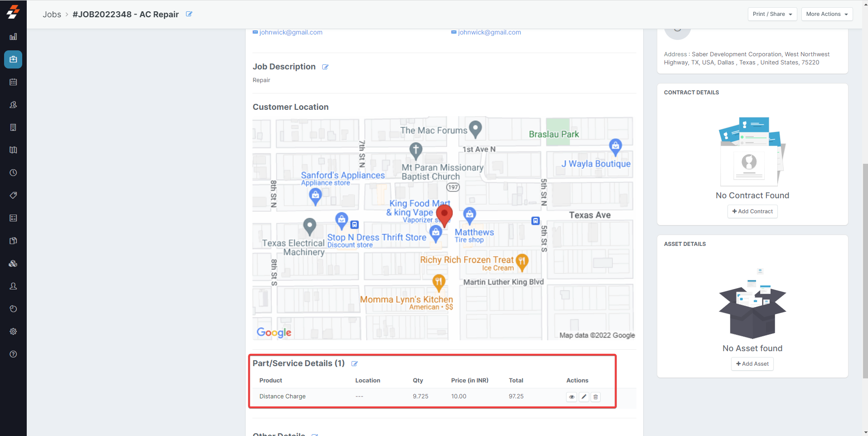
Task: Click the clock icon in the sidebar
Action: point(13,173)
